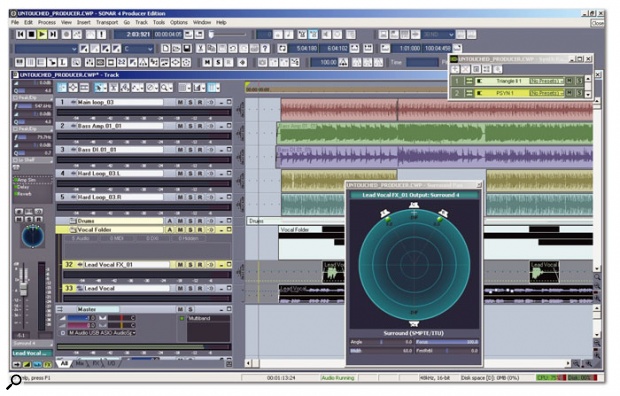Click the Multiband effect in Master FX bin
This screenshot has height=396, width=620.
(200, 318)
